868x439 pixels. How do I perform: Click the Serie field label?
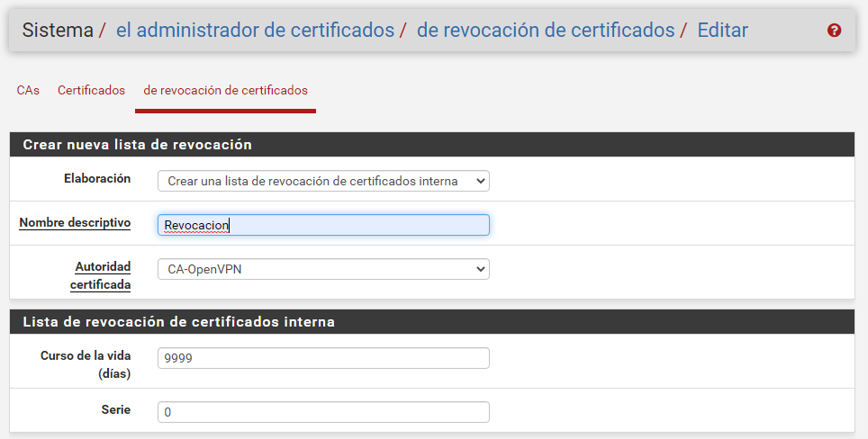point(115,410)
